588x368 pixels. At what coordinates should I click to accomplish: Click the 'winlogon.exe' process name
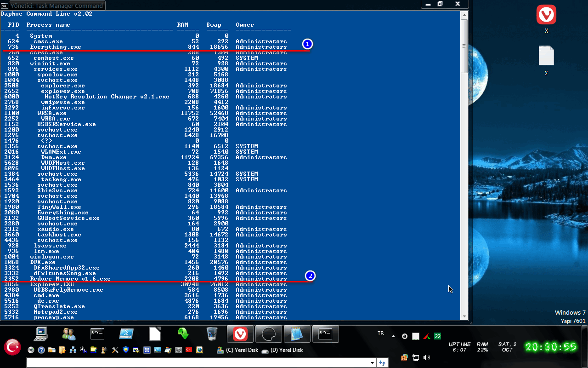coord(52,257)
